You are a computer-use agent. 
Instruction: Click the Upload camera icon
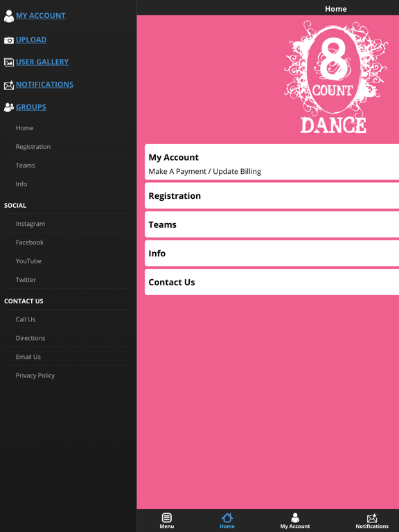click(x=9, y=40)
